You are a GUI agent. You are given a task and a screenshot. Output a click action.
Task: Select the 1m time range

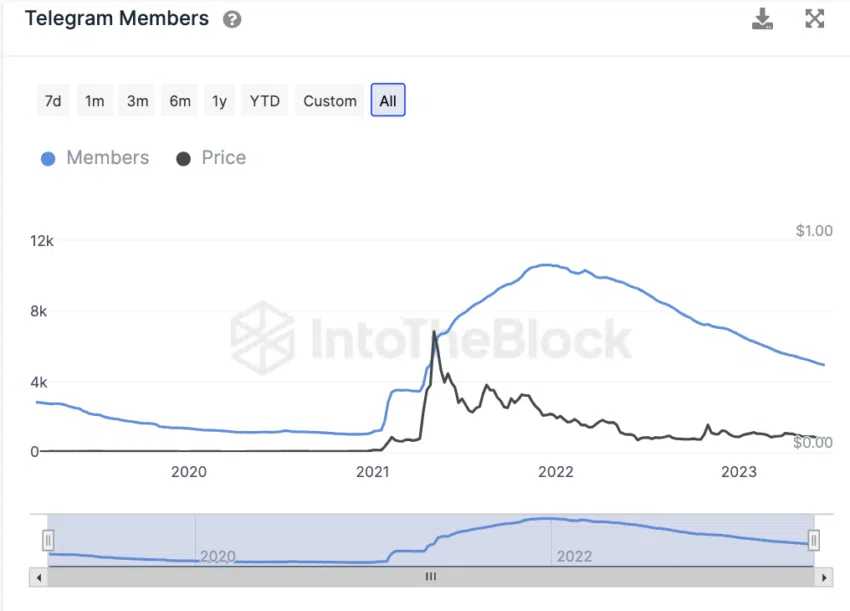(x=94, y=101)
